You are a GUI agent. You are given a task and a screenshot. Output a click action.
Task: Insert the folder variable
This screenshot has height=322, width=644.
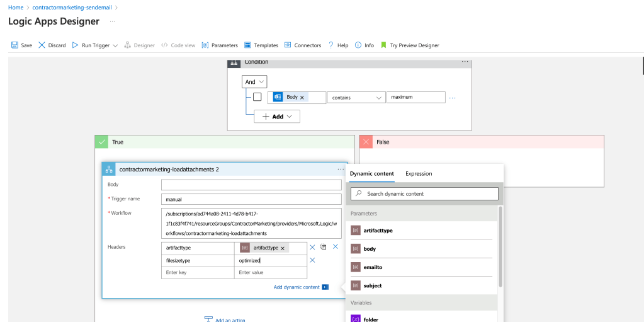[x=421, y=318]
